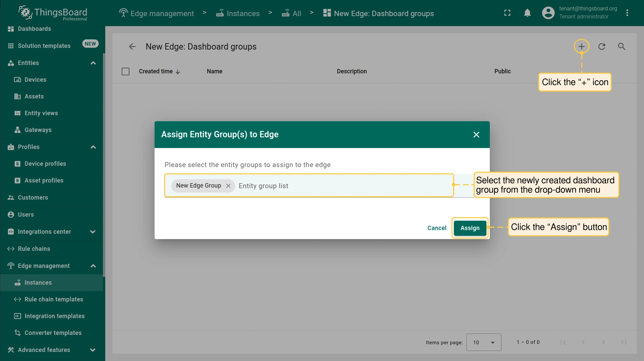Open search in dashboard groups table
Screen dimensions: 644x361
(x=622, y=47)
